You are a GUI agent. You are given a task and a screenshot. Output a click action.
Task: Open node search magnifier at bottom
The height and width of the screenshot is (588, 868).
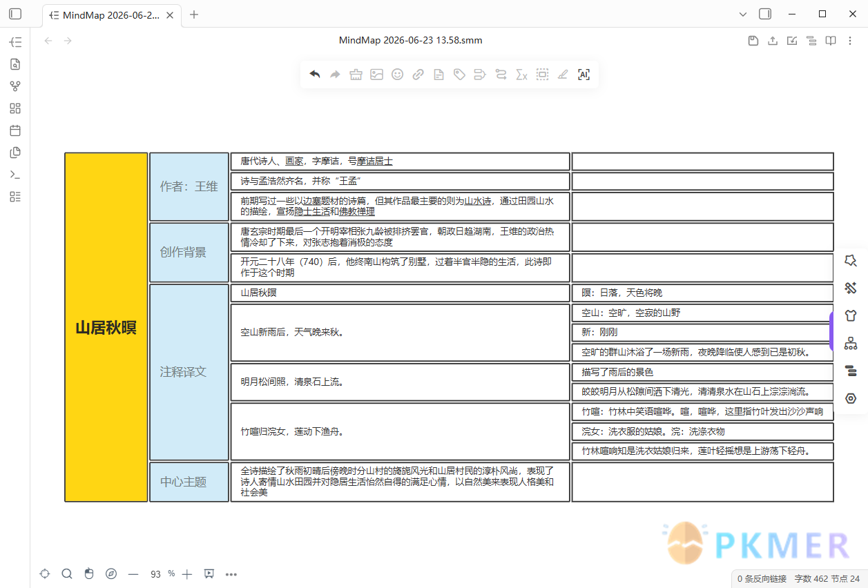pos(67,574)
